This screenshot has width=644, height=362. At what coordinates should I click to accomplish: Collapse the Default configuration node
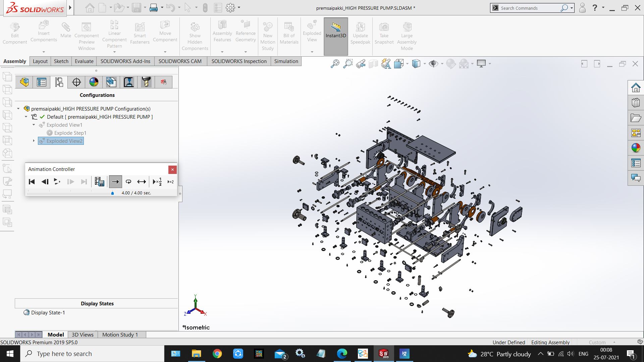point(26,117)
